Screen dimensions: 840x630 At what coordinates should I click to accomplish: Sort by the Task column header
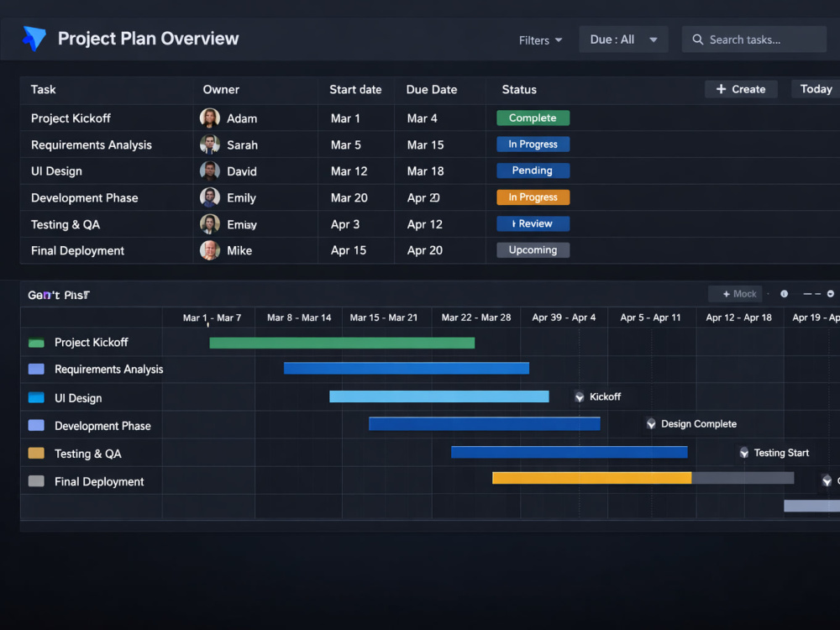click(44, 90)
